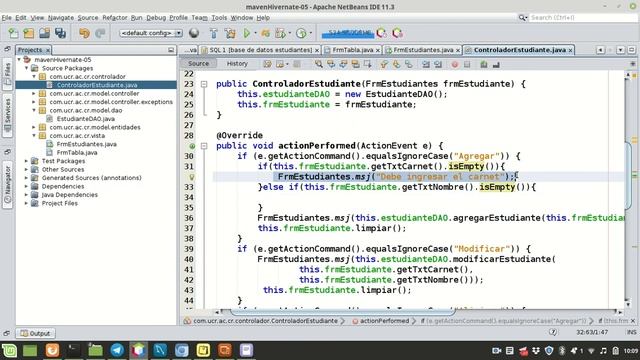
Task: Click the globe browser icon in toolbar
Action: click(194, 33)
